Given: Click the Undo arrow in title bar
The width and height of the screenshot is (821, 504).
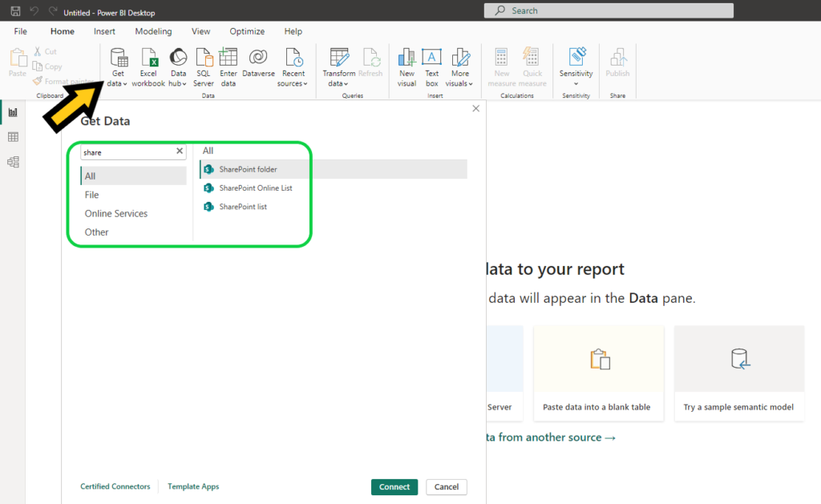Looking at the screenshot, I should (x=34, y=11).
